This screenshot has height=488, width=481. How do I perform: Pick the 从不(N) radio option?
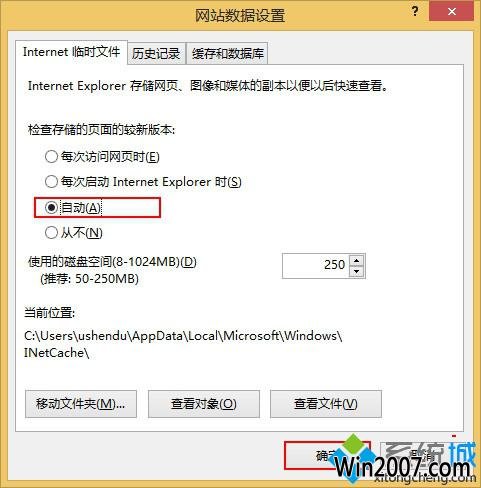click(74, 233)
